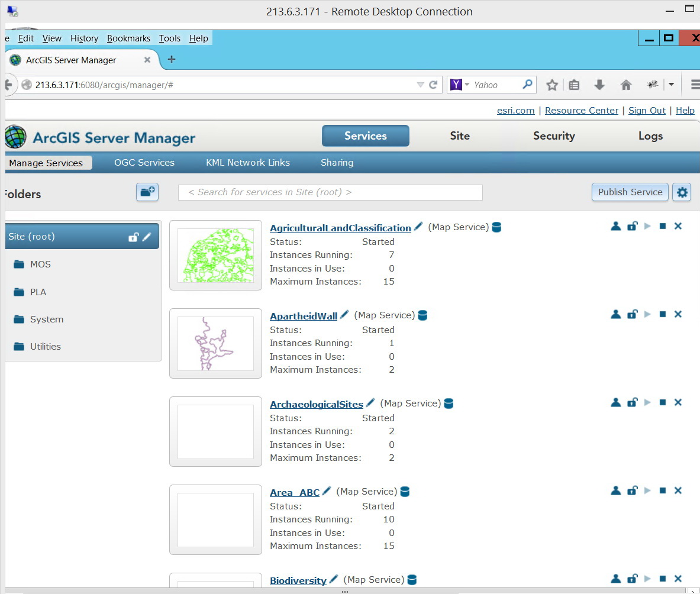Switch to the Site tab

pyautogui.click(x=460, y=135)
